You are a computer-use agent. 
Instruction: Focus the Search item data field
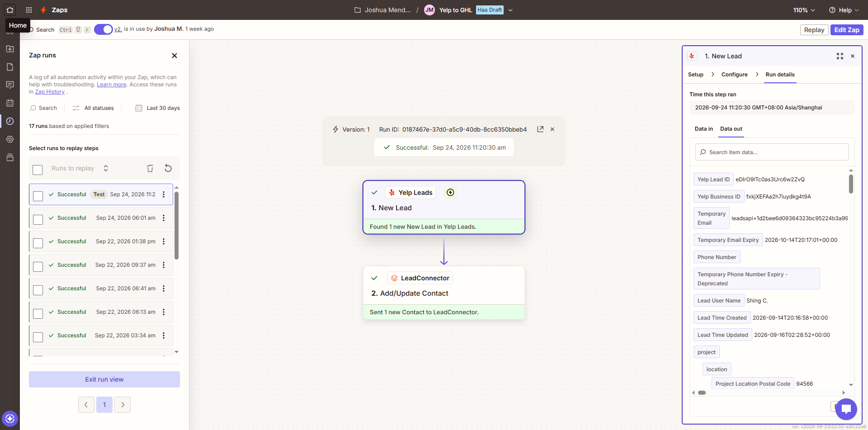tap(772, 152)
